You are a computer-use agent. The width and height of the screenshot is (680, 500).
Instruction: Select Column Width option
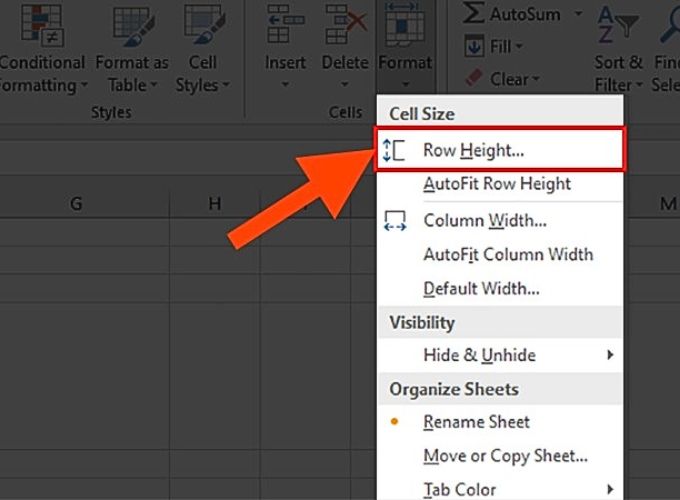[x=500, y=220]
